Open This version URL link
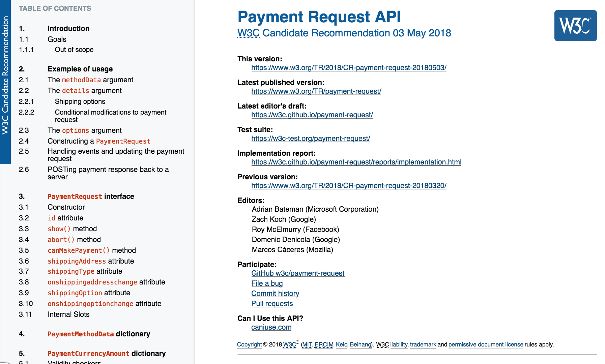This screenshot has width=605, height=364. coord(349,68)
